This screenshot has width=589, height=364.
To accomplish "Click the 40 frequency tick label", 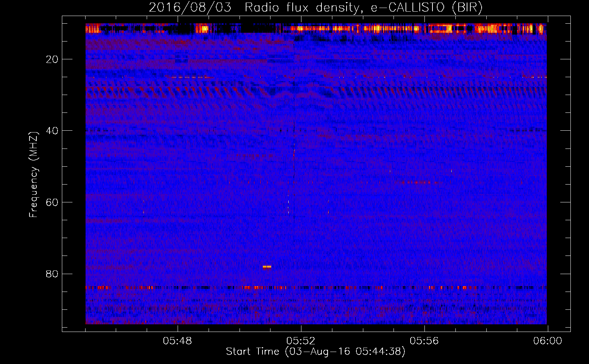I will pos(52,131).
